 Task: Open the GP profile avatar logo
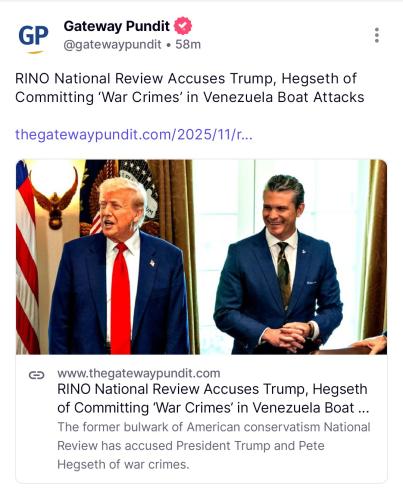tap(33, 37)
